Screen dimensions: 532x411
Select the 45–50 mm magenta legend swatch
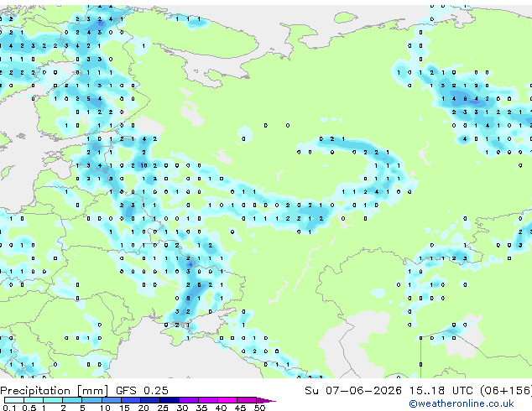tap(247, 400)
